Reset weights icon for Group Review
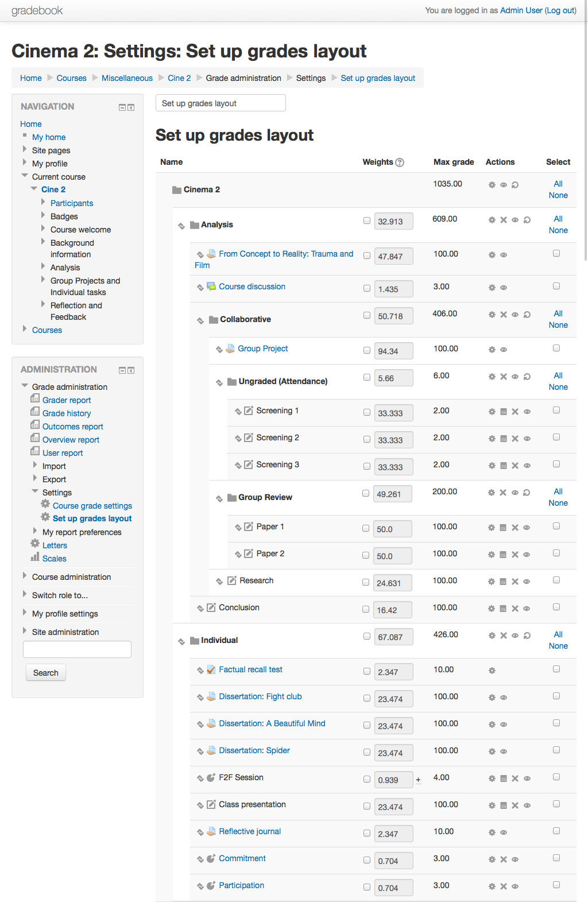The image size is (588, 922). tap(527, 493)
